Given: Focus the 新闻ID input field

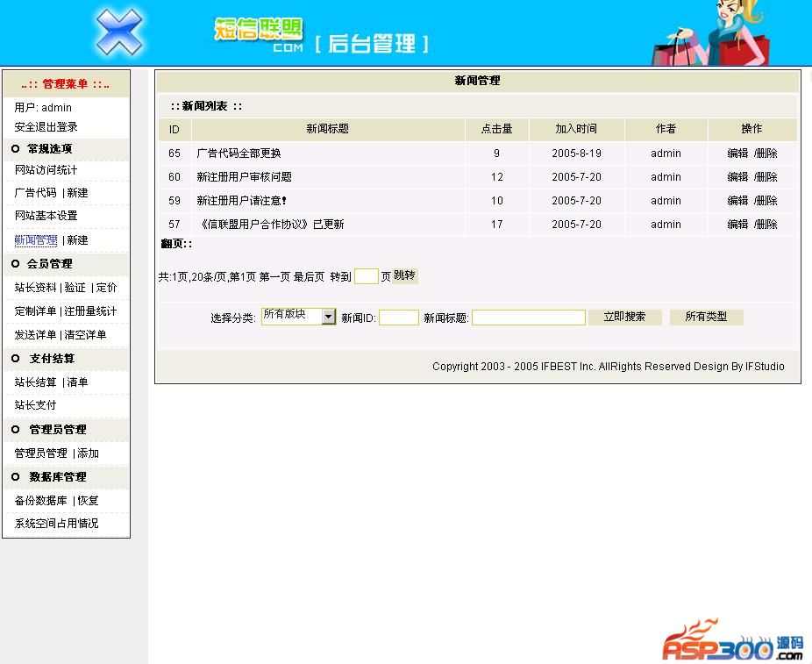Looking at the screenshot, I should (399, 318).
